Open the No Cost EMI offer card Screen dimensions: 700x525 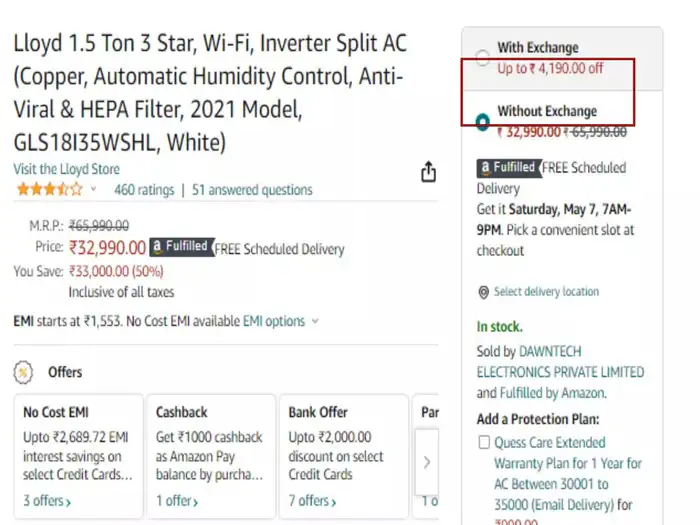[79, 455]
